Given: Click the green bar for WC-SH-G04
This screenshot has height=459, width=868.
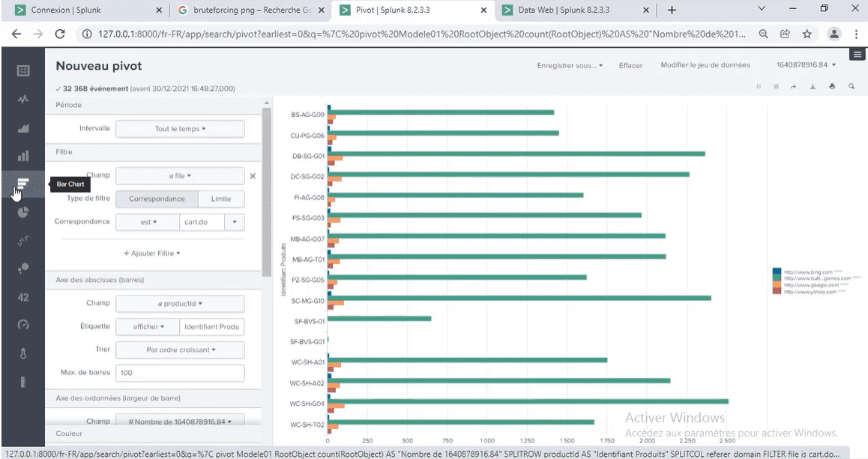Looking at the screenshot, I should pos(529,401).
